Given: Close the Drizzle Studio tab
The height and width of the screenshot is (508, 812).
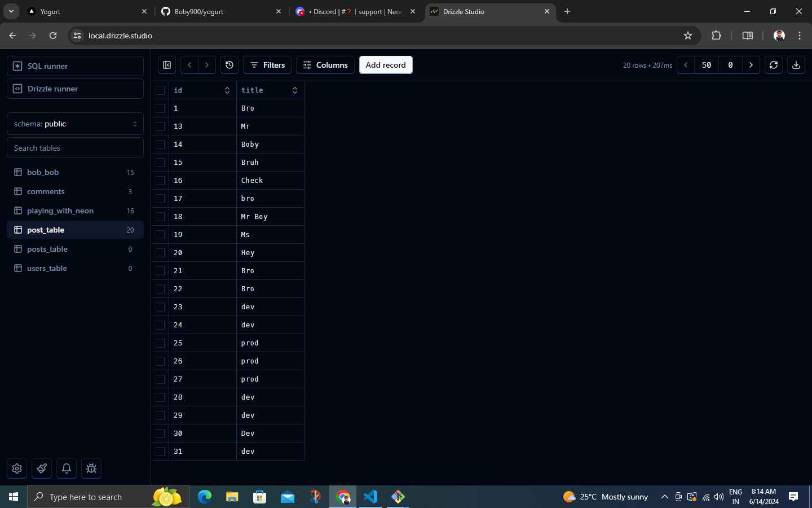Looking at the screenshot, I should pyautogui.click(x=547, y=11).
